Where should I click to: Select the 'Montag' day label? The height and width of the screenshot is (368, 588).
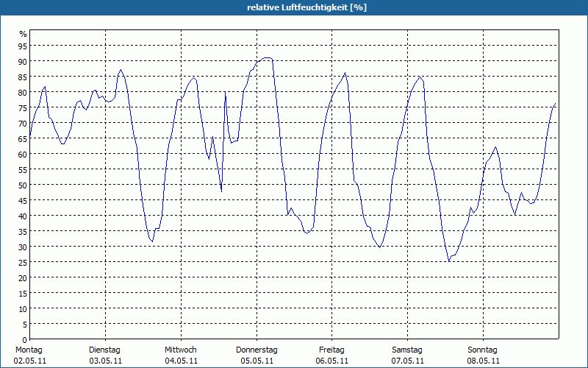(x=29, y=350)
